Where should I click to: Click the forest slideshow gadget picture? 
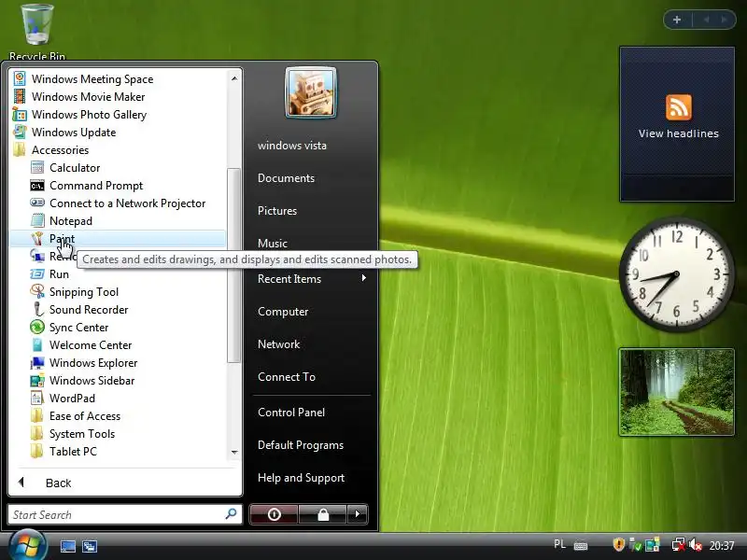(x=676, y=392)
